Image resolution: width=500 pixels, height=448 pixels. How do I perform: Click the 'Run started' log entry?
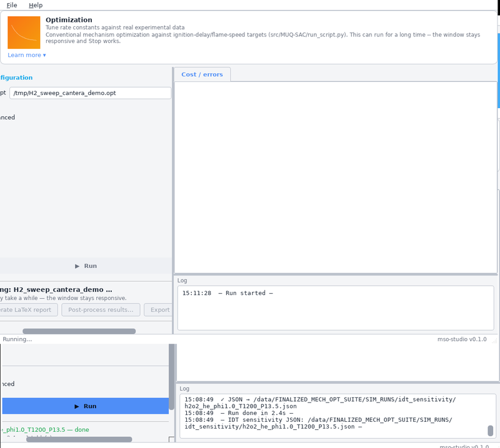coord(227,293)
